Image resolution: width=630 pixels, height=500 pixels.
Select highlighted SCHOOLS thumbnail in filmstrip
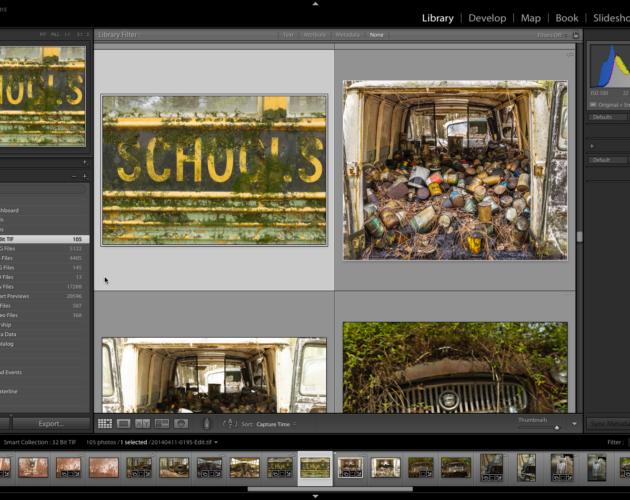315,468
